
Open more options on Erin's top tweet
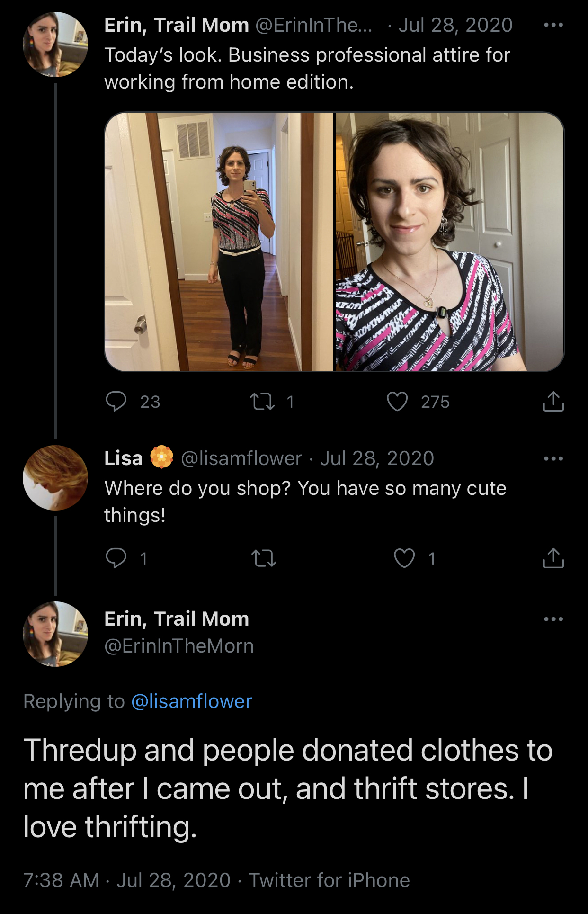pyautogui.click(x=553, y=25)
